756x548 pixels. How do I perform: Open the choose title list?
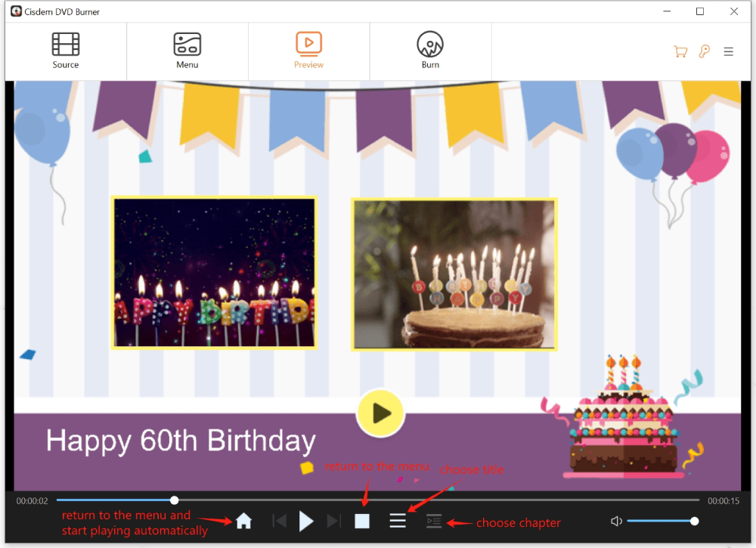pyautogui.click(x=398, y=520)
